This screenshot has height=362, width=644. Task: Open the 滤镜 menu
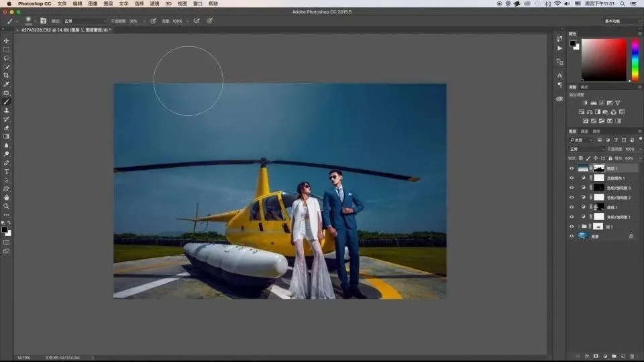pos(154,3)
